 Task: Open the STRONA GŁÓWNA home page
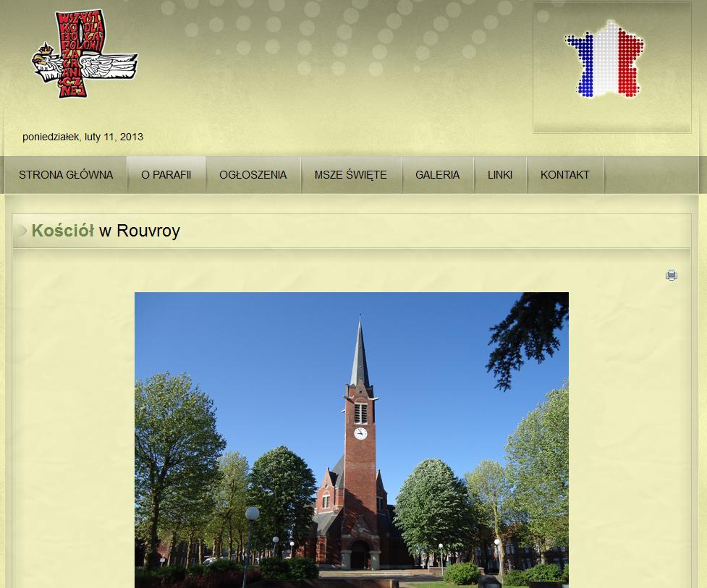pyautogui.click(x=66, y=175)
